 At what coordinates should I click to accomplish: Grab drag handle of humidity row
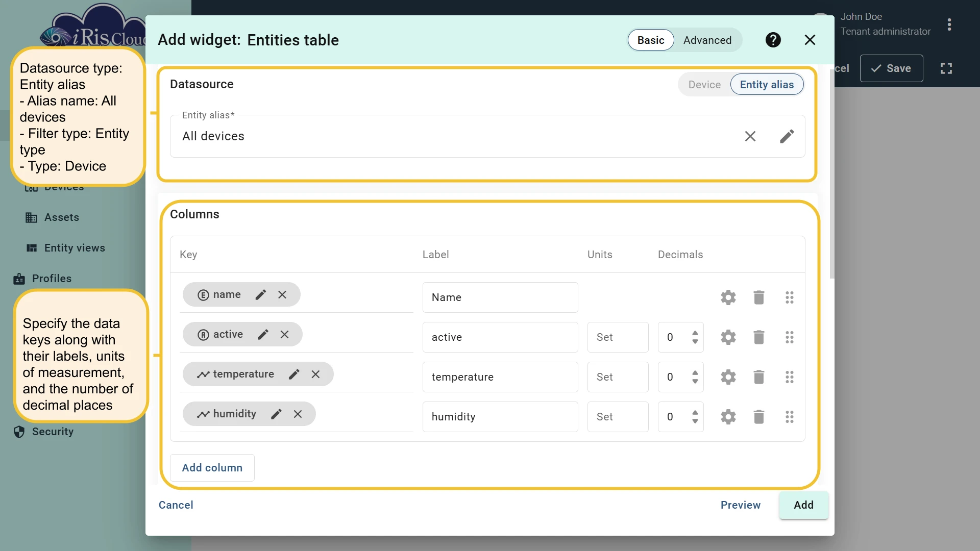[x=790, y=417]
